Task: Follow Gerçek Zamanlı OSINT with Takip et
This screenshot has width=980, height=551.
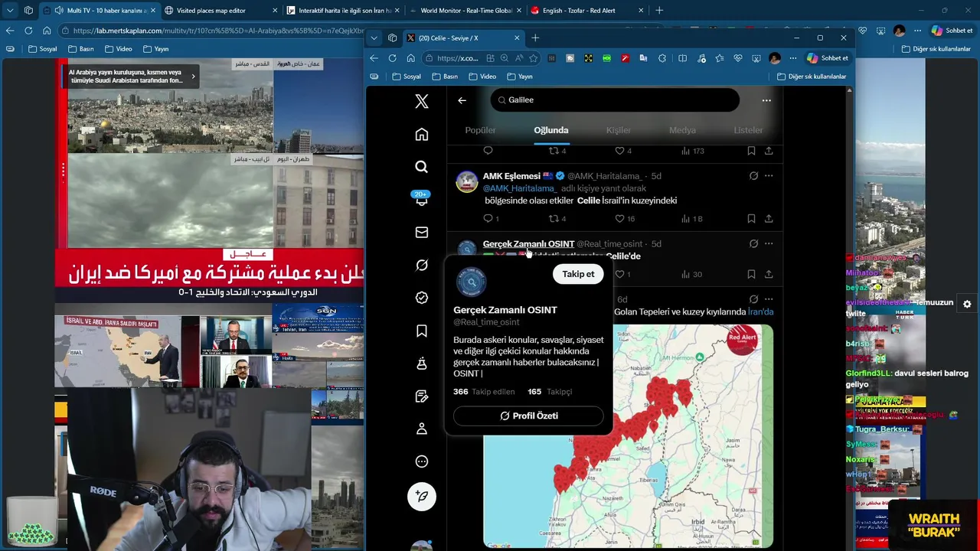Action: coord(578,274)
